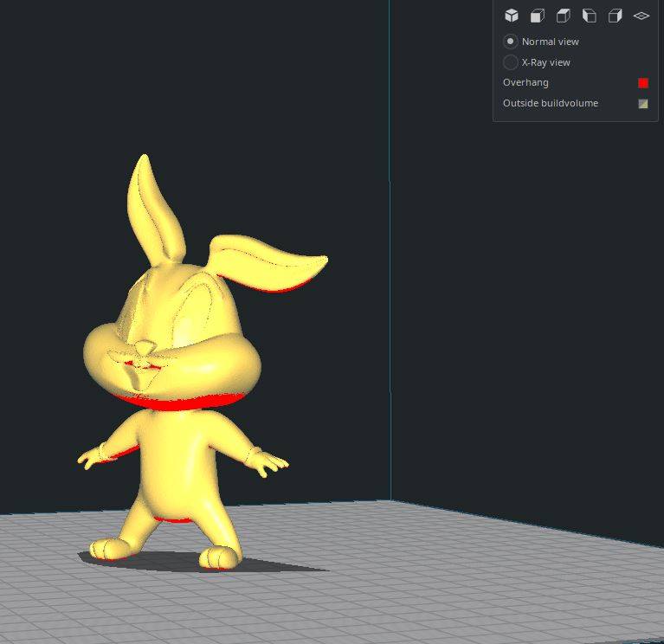Click the red Overhang color swatch

[643, 83]
